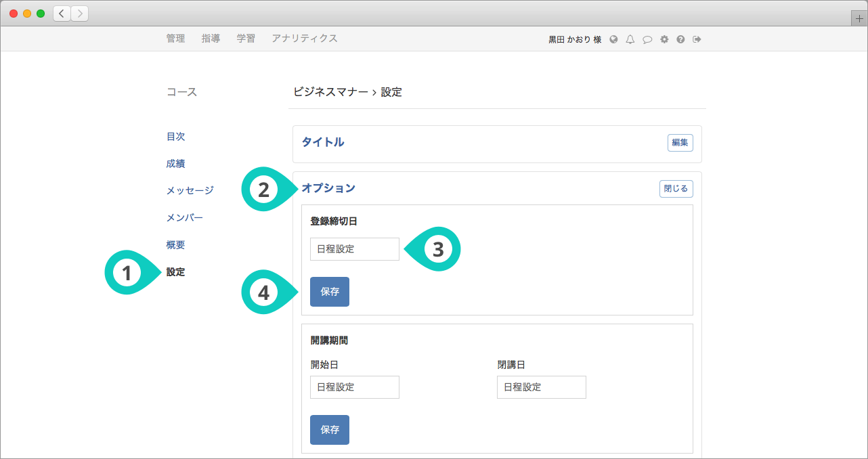Open notifications bell icon

tap(630, 39)
